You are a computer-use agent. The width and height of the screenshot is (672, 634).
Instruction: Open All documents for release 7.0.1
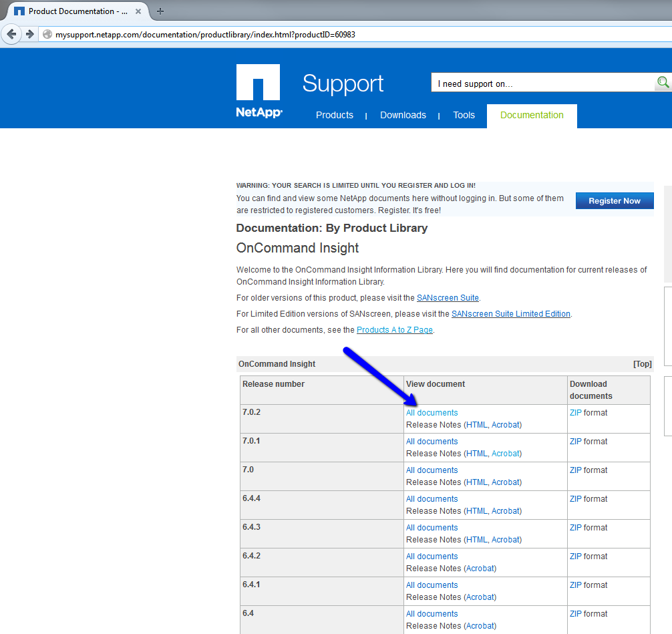tap(432, 441)
